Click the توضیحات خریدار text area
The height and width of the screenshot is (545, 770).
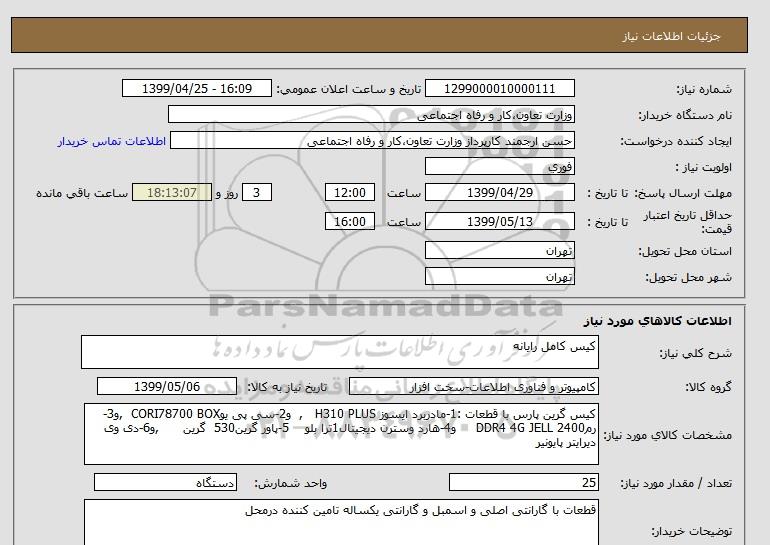(x=341, y=522)
